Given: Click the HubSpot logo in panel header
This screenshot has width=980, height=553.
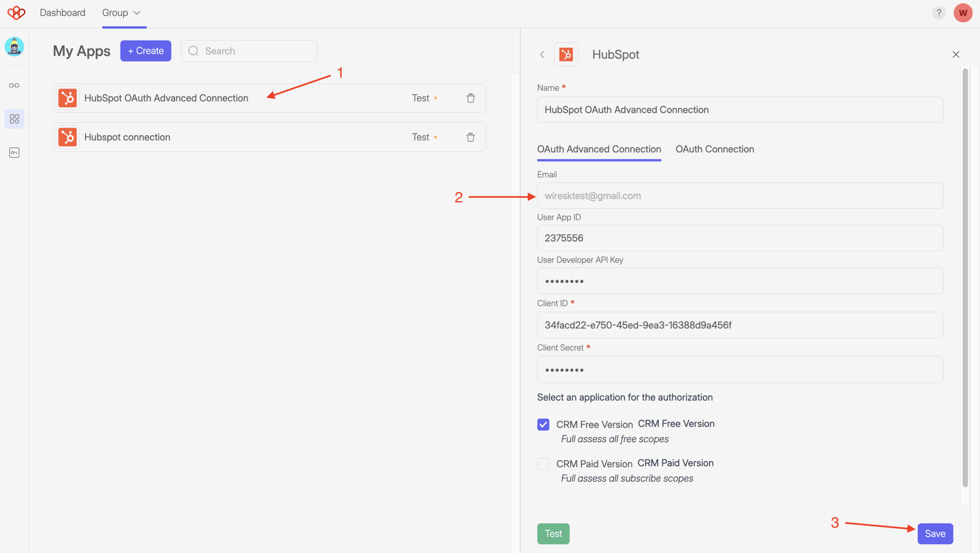Looking at the screenshot, I should 566,54.
